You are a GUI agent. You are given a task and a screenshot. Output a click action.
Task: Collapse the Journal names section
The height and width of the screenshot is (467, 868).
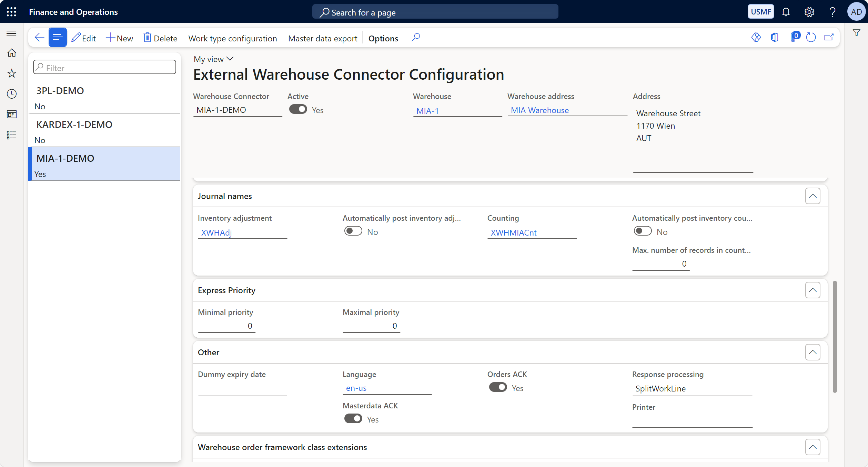point(813,196)
